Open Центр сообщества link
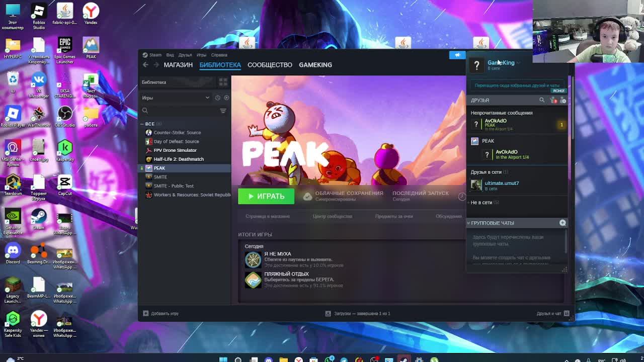 coord(333,216)
